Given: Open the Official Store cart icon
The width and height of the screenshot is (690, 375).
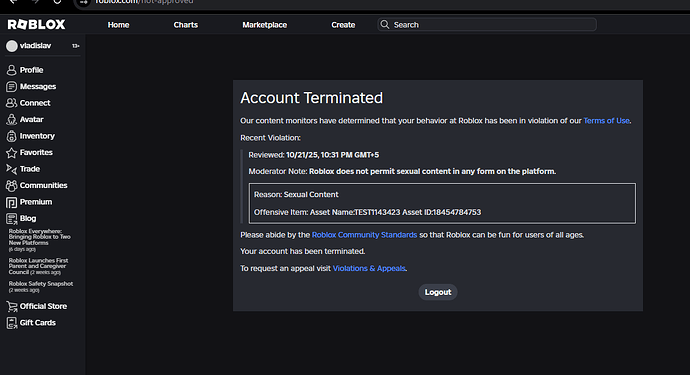Looking at the screenshot, I should [x=11, y=306].
